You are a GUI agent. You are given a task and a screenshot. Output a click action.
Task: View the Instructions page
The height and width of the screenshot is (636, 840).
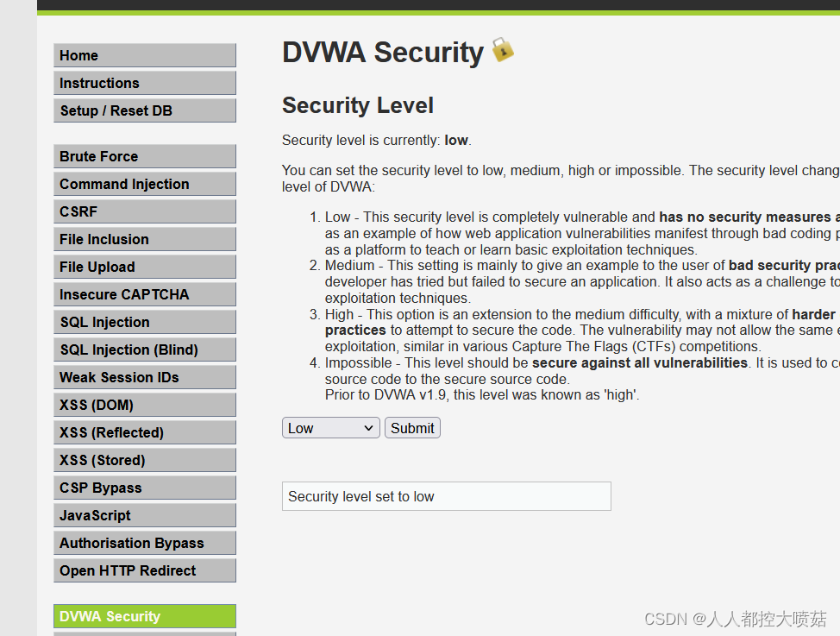click(144, 83)
